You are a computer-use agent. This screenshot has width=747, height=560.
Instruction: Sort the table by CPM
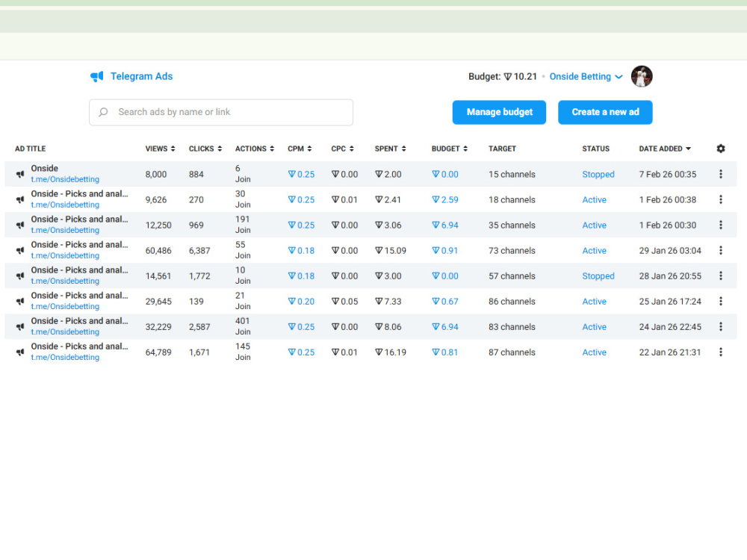coord(300,149)
